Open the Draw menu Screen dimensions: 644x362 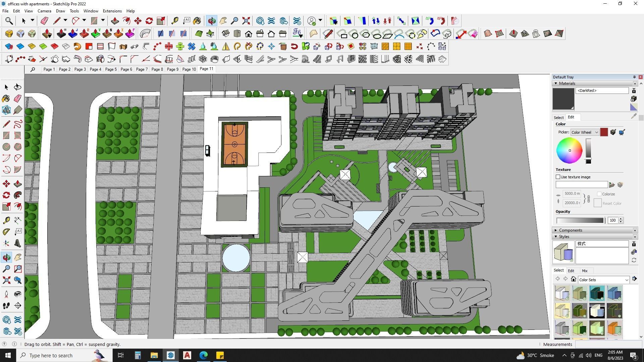pos(60,11)
